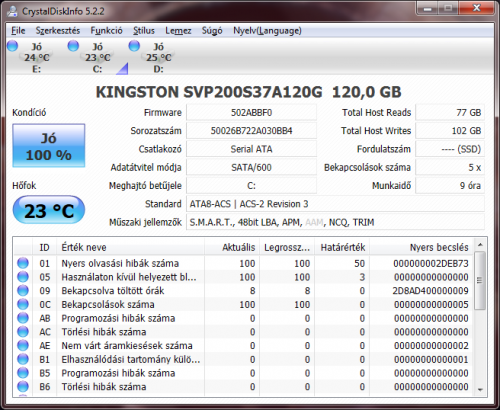
Task: Click the serial number 50026B722A030BB4 field
Action: (x=251, y=131)
